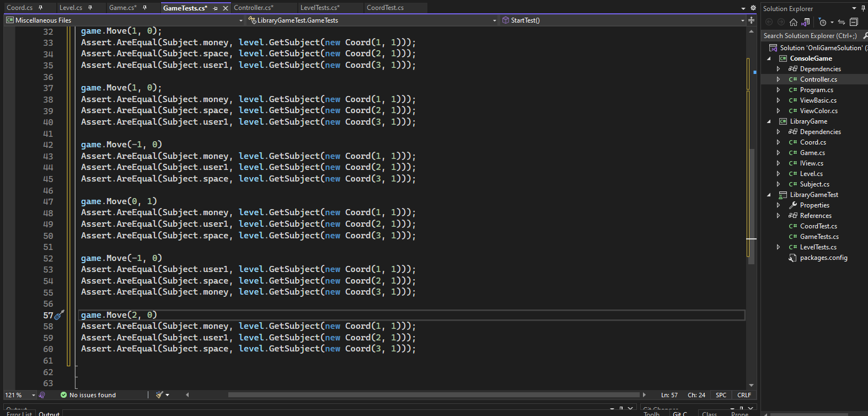Expand the LevelTests.cs tree node
The image size is (868, 416).
pyautogui.click(x=778, y=247)
